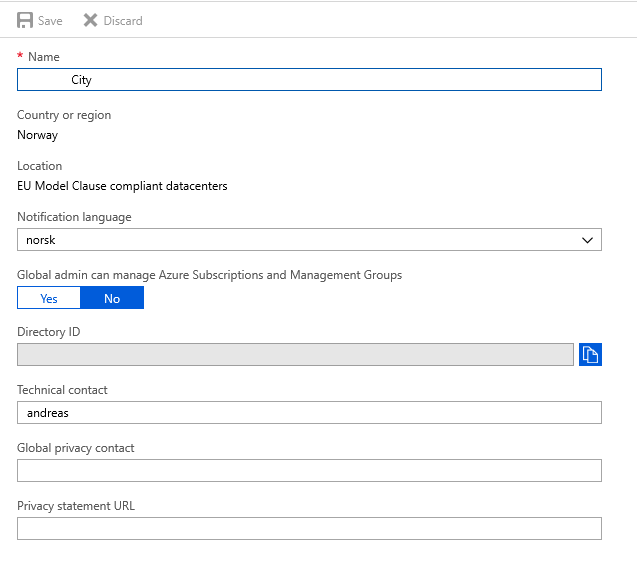Focus the Name field containing City

(x=310, y=80)
